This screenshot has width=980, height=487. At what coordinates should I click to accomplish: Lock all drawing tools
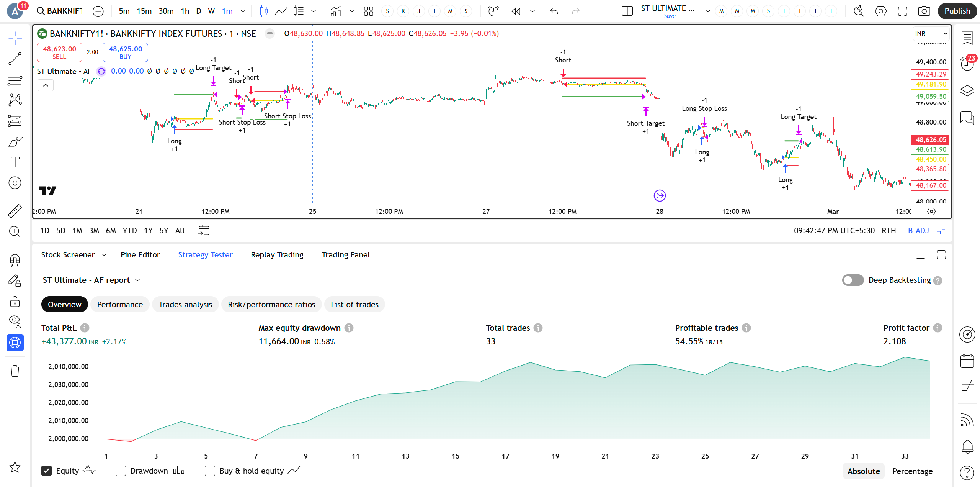(15, 302)
